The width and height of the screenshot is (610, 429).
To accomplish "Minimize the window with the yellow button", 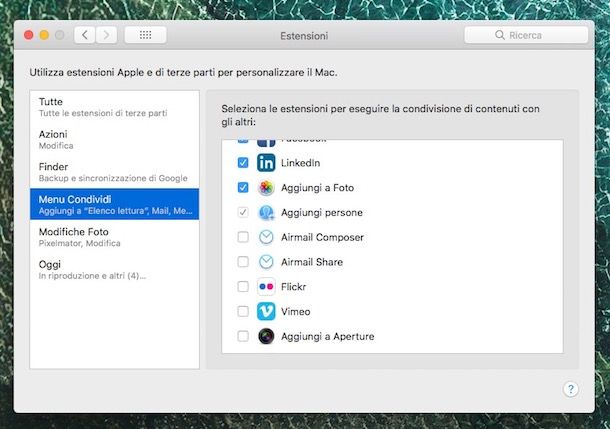I will [44, 35].
